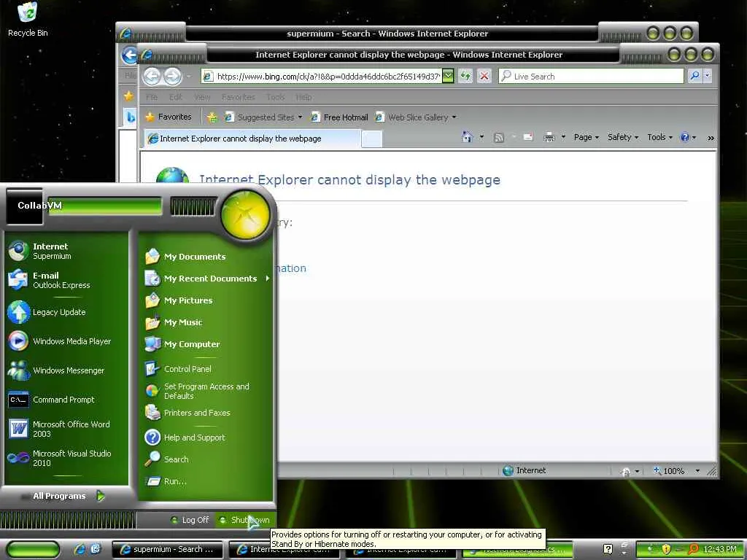
Task: Click the Log Off button
Action: (190, 520)
